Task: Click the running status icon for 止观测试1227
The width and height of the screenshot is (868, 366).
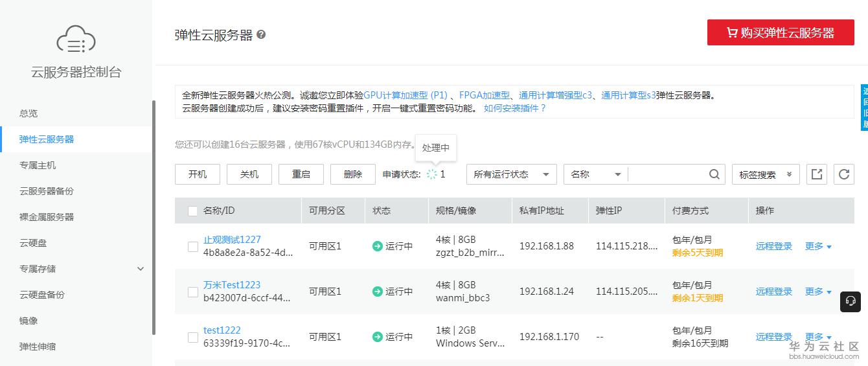Action: pyautogui.click(x=378, y=246)
